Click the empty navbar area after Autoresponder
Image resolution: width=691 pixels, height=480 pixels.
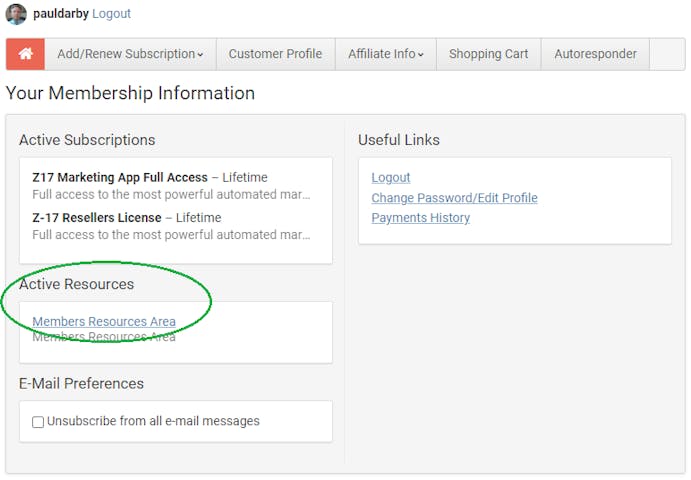tap(667, 54)
